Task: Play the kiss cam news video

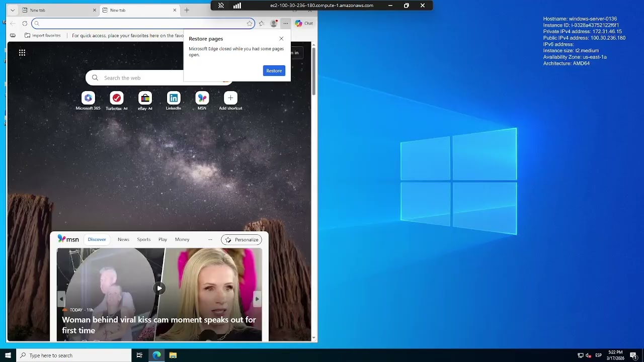Action: coord(159,288)
